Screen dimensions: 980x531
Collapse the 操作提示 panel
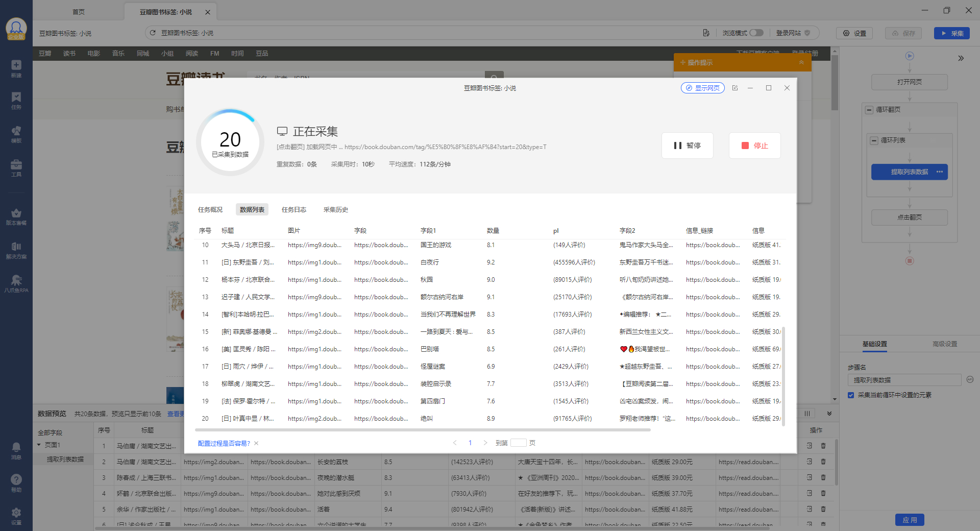801,62
